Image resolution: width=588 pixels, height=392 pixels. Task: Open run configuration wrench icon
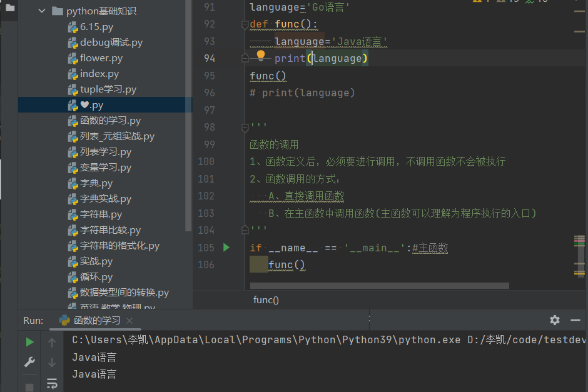(x=29, y=362)
